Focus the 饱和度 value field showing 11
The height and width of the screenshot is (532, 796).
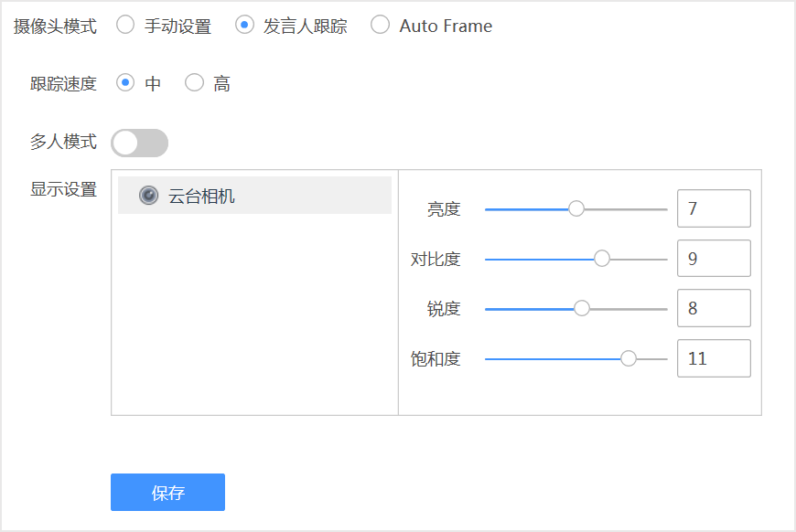(714, 358)
